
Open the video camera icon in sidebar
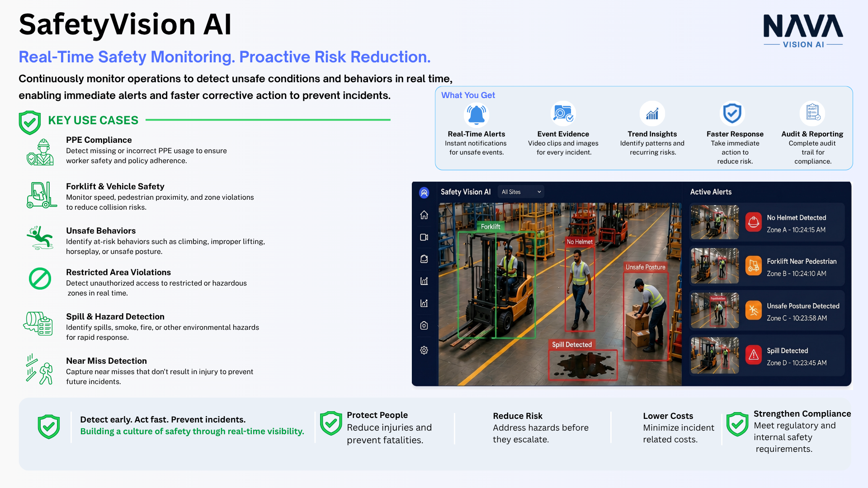(x=424, y=237)
